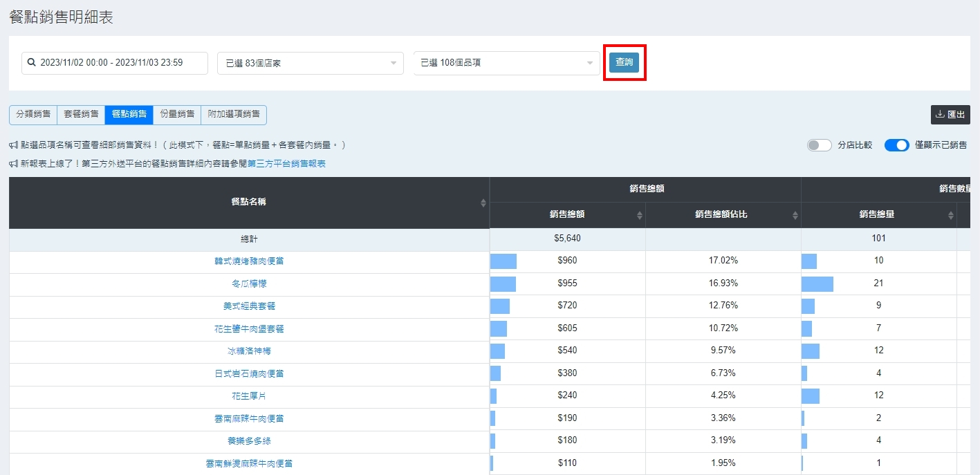Expand the 已選 108個品項 item dropdown

tap(506, 63)
